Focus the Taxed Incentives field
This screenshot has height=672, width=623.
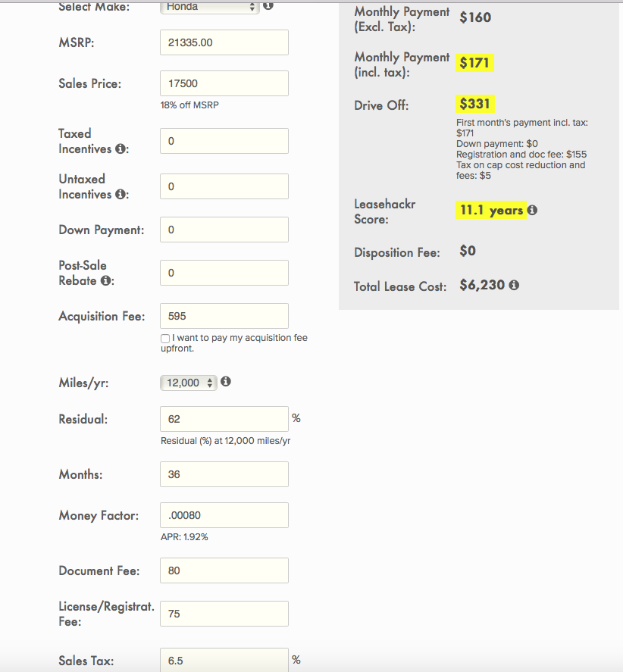click(x=224, y=141)
